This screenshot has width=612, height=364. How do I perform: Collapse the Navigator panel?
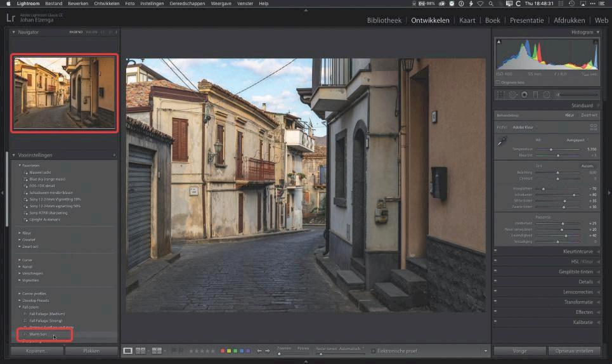click(x=14, y=32)
